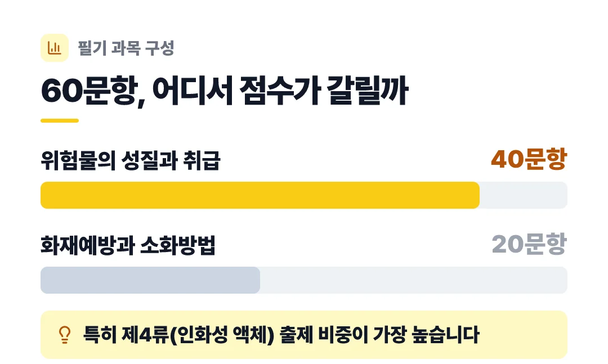Click the yellow filled progress bar
This screenshot has width=608, height=364.
tap(260, 195)
